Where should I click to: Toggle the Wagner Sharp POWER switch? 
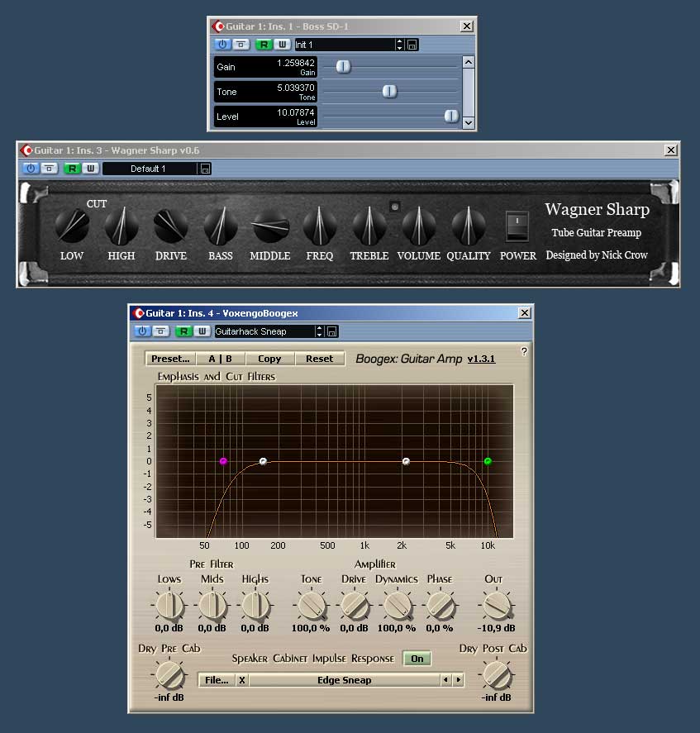[517, 225]
